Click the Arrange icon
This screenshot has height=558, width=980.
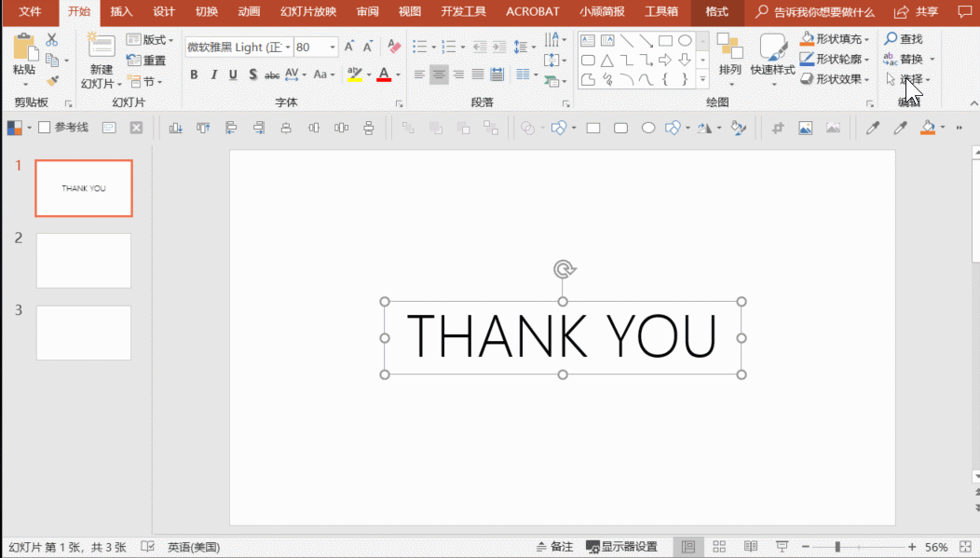(x=729, y=47)
